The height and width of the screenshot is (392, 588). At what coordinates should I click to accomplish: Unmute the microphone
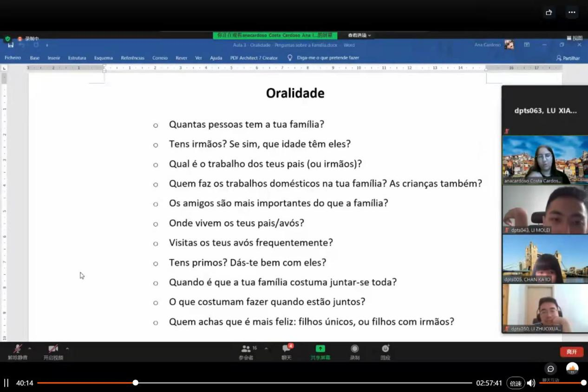click(18, 349)
